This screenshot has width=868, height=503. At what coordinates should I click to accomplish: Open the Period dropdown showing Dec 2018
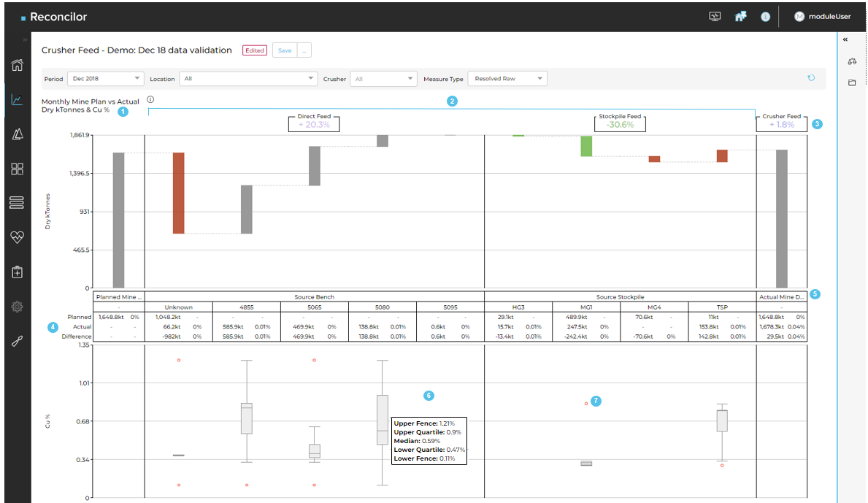pos(105,78)
